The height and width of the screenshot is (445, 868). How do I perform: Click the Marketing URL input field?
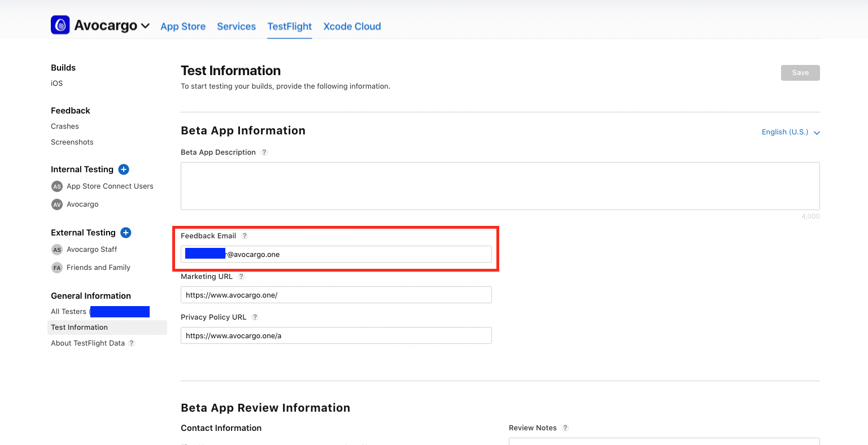tap(336, 295)
